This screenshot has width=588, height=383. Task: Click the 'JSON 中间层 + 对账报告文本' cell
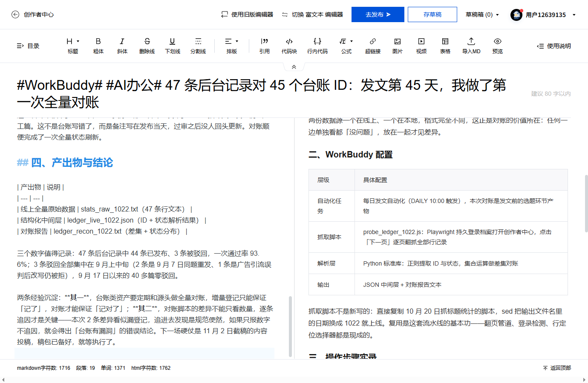[x=461, y=285]
